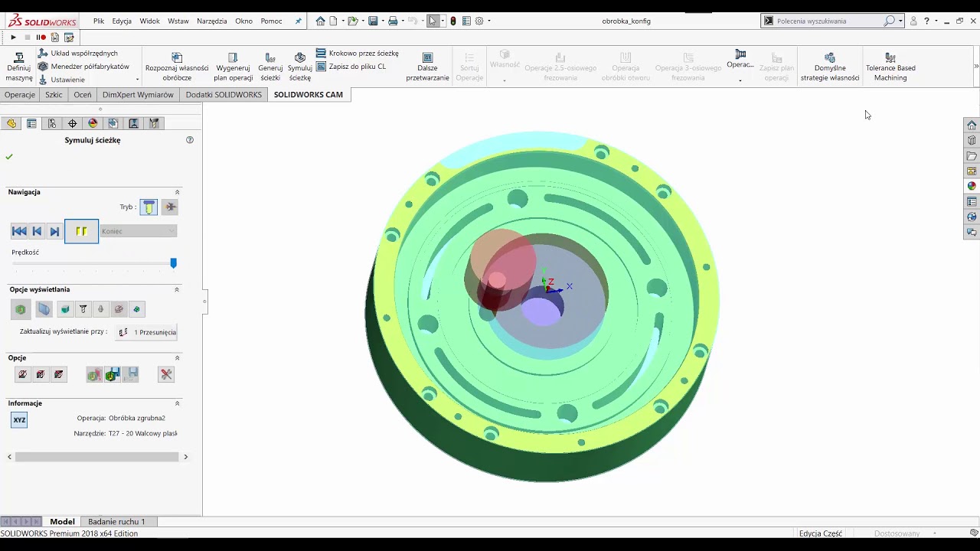Open the Narzędzia menu
Image resolution: width=980 pixels, height=551 pixels.
[212, 21]
